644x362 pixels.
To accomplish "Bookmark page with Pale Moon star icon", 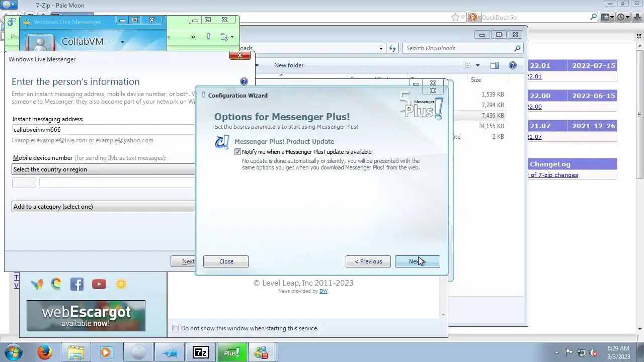I will (455, 17).
